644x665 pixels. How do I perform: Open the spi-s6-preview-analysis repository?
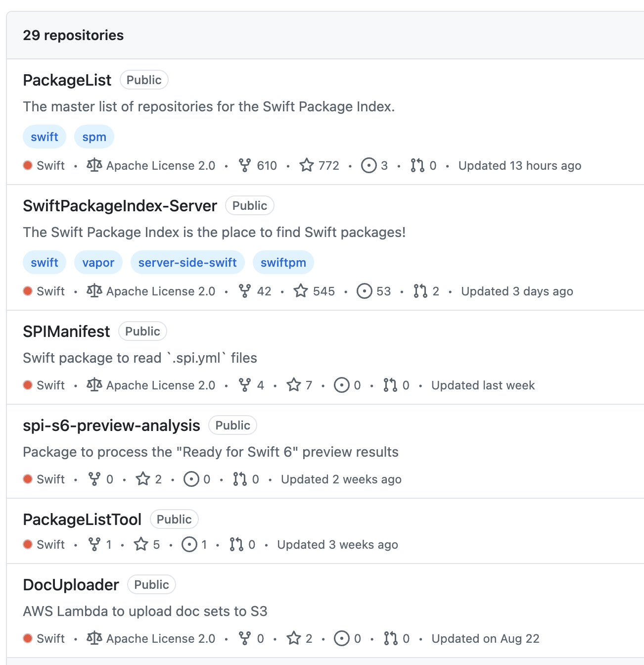111,425
